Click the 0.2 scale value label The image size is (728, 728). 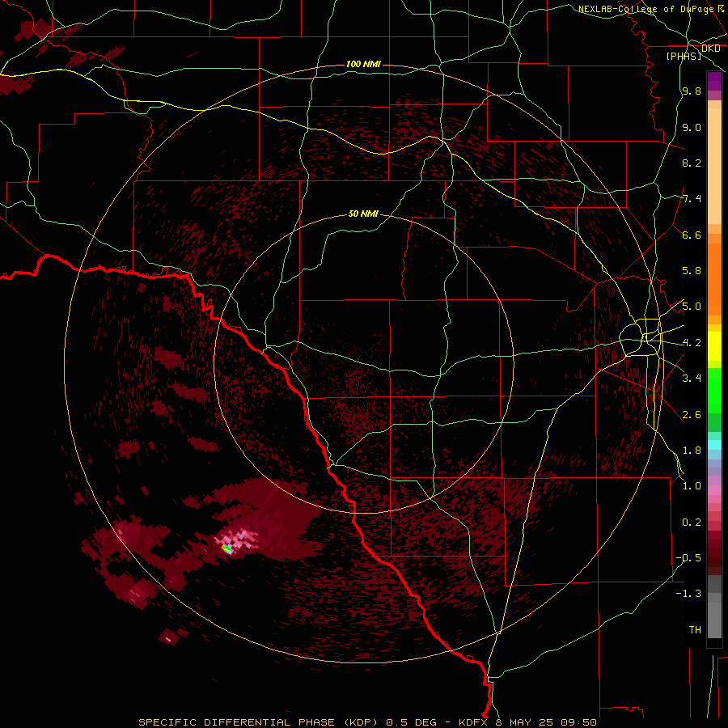[x=692, y=523]
